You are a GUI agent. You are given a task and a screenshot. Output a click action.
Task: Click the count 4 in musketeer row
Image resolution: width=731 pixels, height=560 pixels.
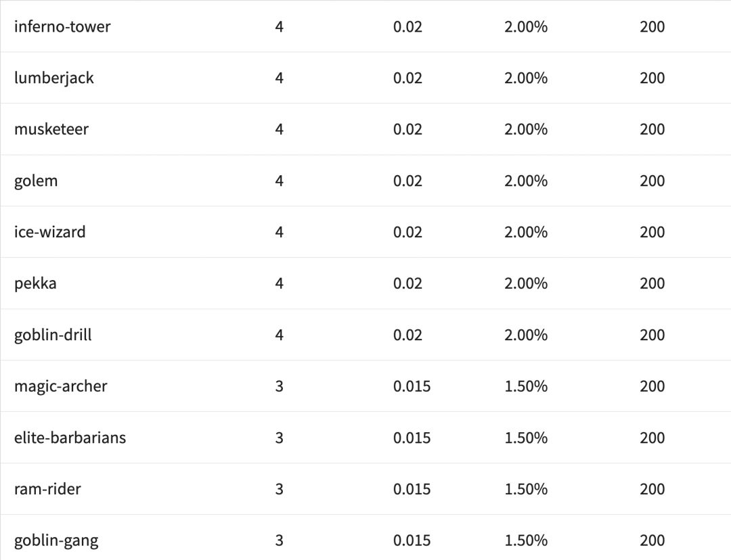(279, 130)
